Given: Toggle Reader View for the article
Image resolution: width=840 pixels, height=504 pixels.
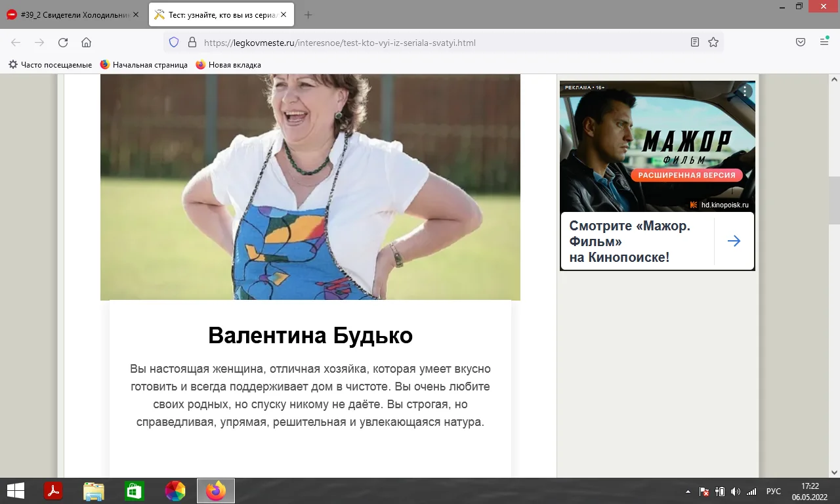Looking at the screenshot, I should pyautogui.click(x=694, y=41).
